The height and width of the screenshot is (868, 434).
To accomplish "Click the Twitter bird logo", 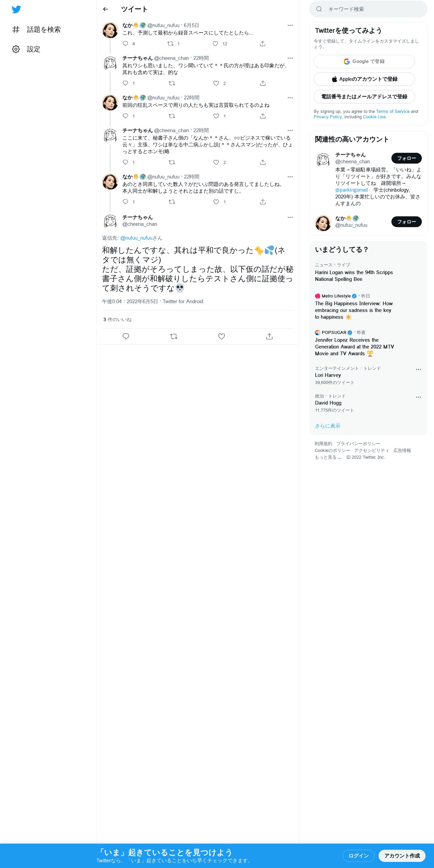I will click(16, 9).
